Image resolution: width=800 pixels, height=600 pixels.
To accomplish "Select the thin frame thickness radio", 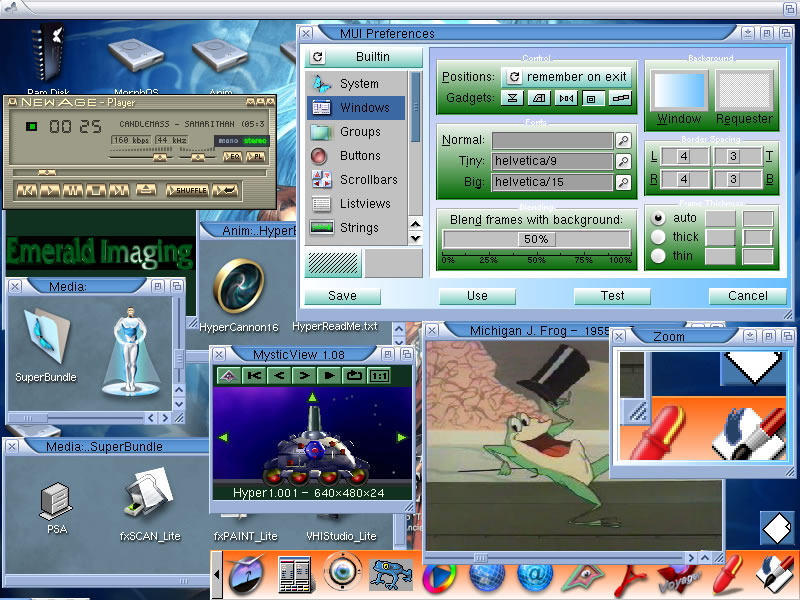I will (x=658, y=256).
